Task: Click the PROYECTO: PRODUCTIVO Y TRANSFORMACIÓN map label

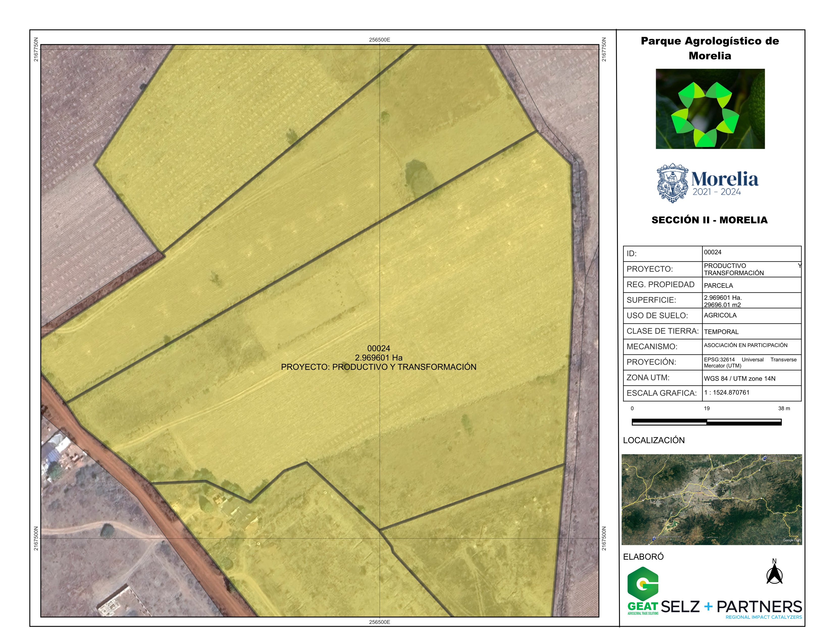Action: 378,367
